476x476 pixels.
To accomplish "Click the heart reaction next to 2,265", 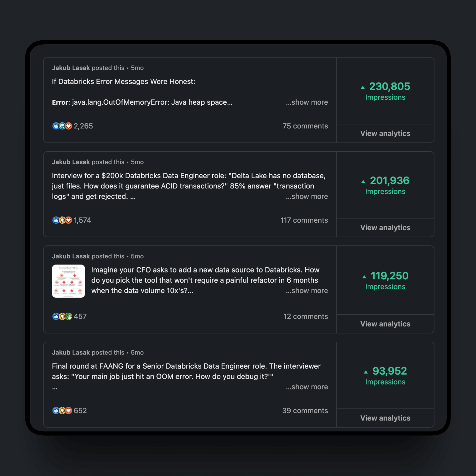I will pyautogui.click(x=69, y=126).
